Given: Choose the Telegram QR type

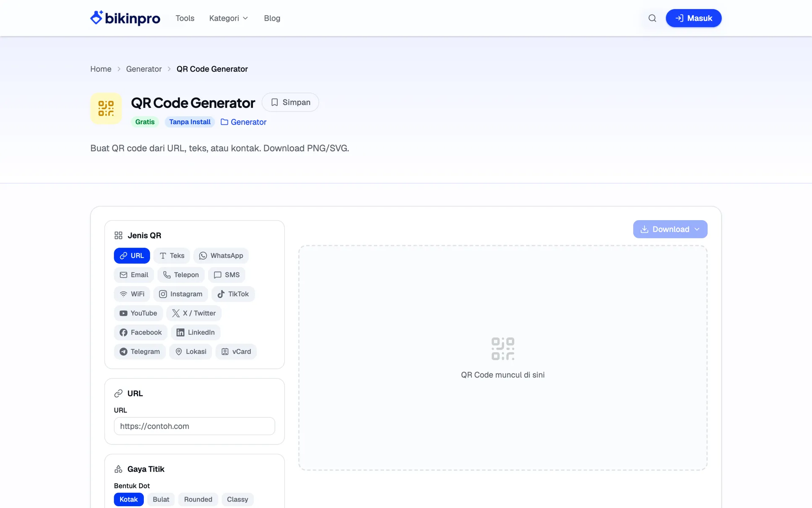Looking at the screenshot, I should click(140, 351).
